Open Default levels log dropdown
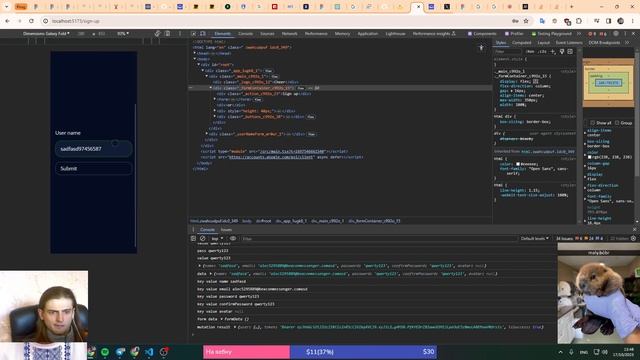The height and width of the screenshot is (360, 640). tap(534, 238)
